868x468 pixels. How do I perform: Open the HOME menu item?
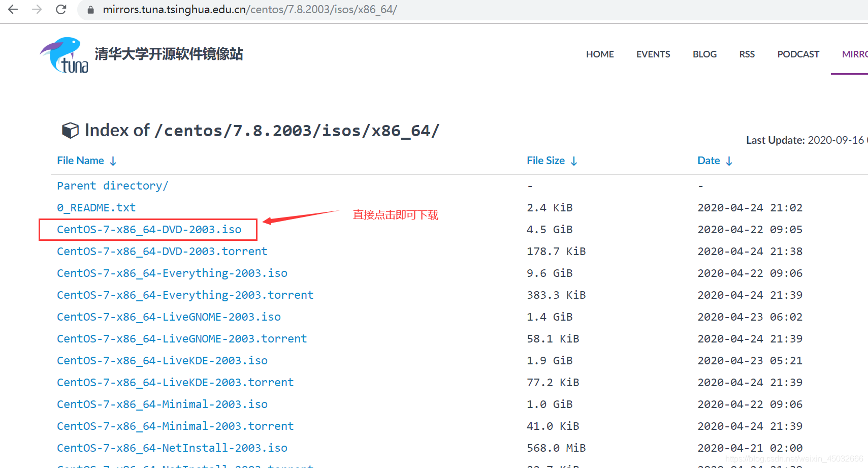(x=600, y=54)
